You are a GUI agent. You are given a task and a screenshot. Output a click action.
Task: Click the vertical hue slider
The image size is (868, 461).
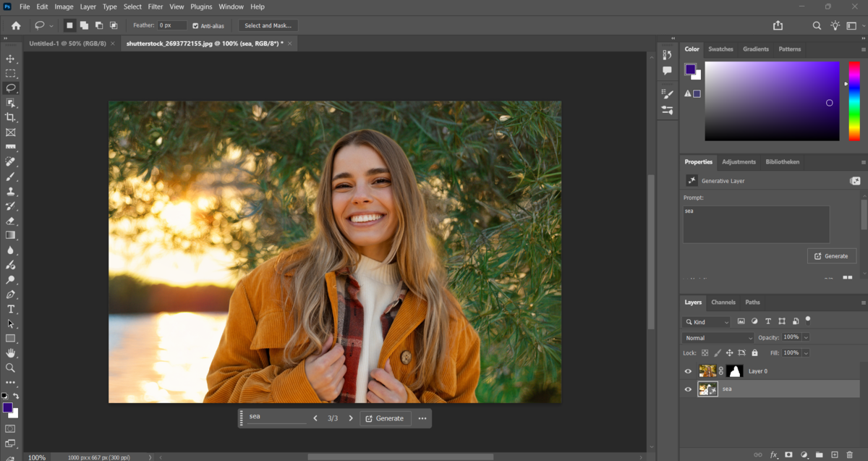pyautogui.click(x=854, y=101)
